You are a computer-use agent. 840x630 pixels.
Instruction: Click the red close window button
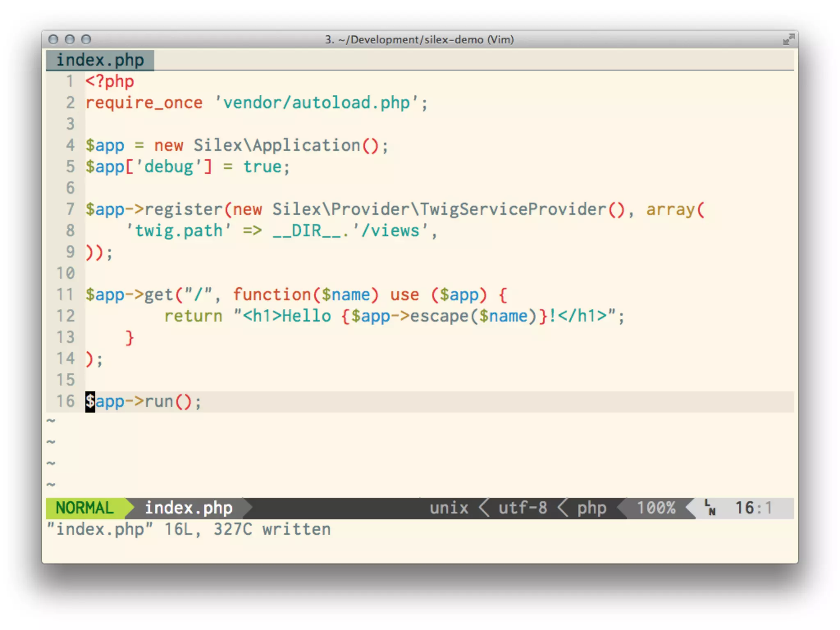(53, 39)
